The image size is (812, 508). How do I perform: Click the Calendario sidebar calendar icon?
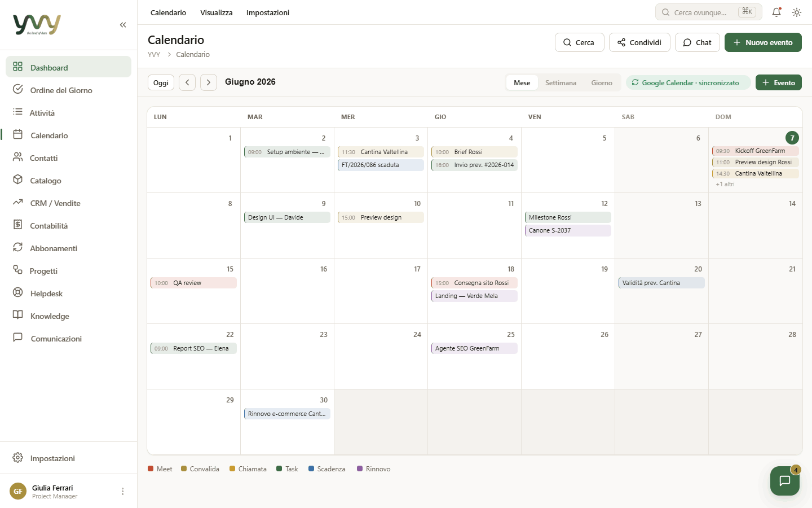click(18, 135)
